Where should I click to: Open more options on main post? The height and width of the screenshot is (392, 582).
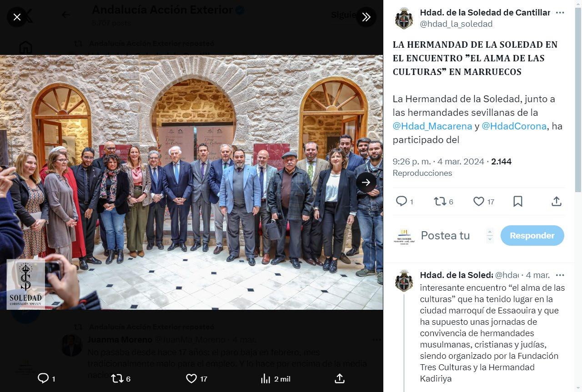560,13
